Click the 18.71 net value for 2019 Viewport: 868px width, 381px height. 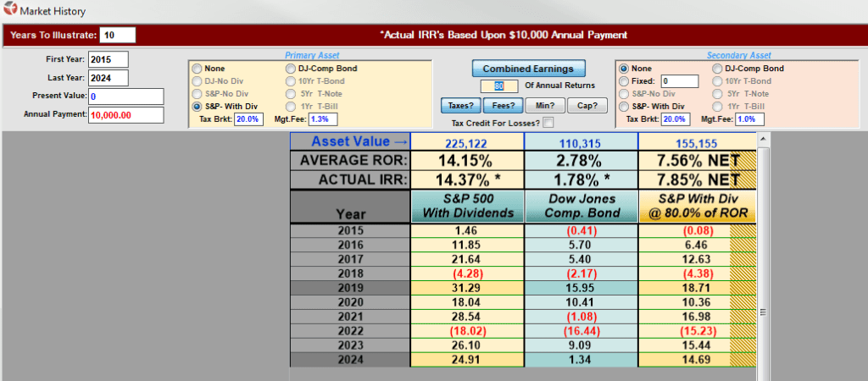[x=697, y=288]
